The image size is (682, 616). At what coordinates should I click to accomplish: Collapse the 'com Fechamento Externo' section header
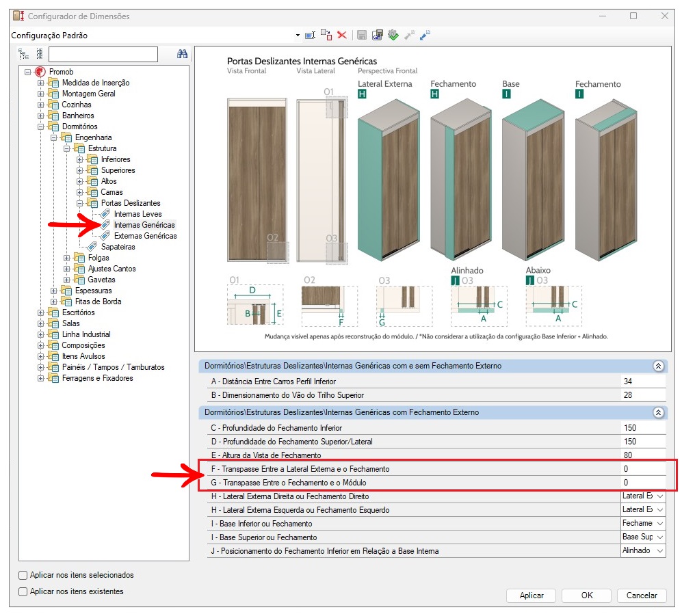[658, 413]
